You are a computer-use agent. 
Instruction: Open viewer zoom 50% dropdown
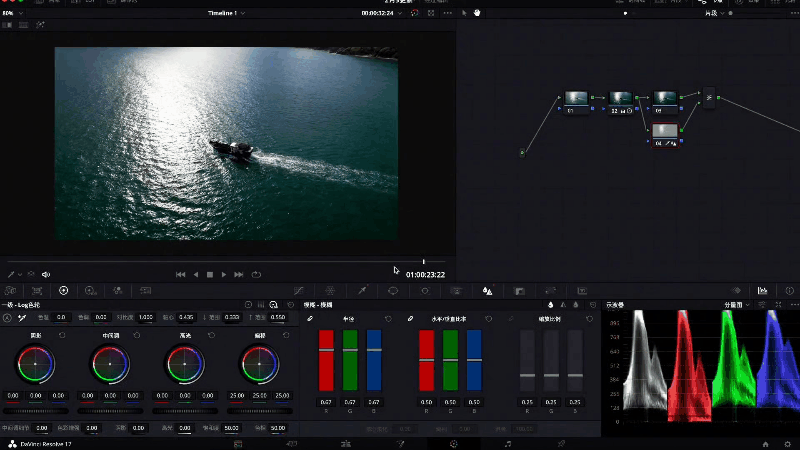click(13, 13)
